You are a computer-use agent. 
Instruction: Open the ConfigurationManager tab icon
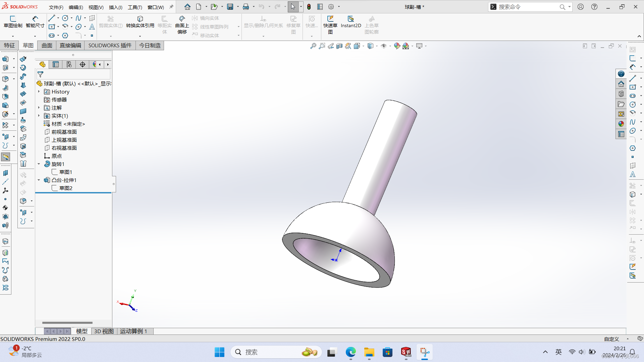point(69,64)
